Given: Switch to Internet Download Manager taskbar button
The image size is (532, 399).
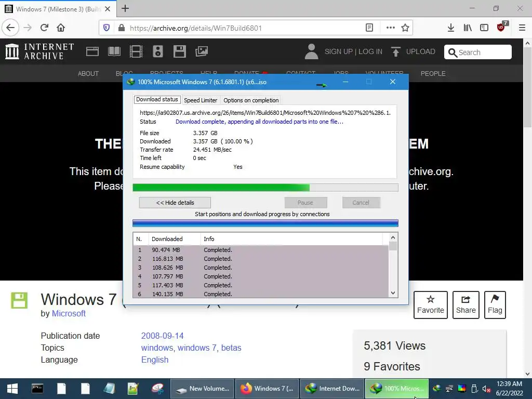Looking at the screenshot, I should [x=332, y=389].
